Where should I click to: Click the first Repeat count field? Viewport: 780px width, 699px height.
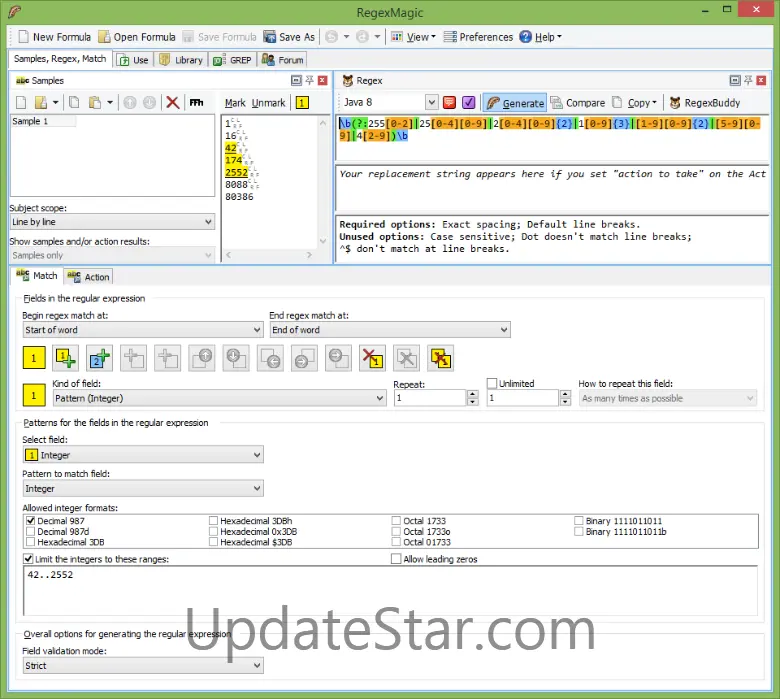pyautogui.click(x=430, y=398)
